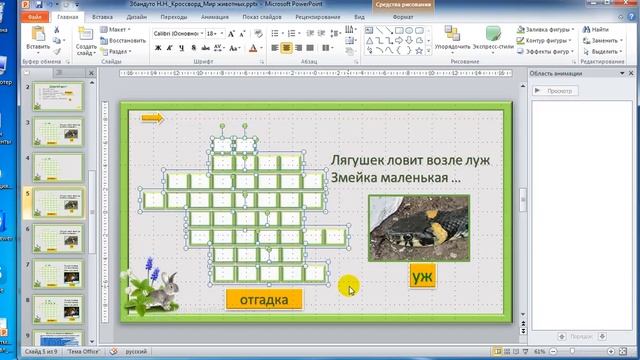Decrease font size with the small A icon
640x360 pixels.
tap(242, 34)
